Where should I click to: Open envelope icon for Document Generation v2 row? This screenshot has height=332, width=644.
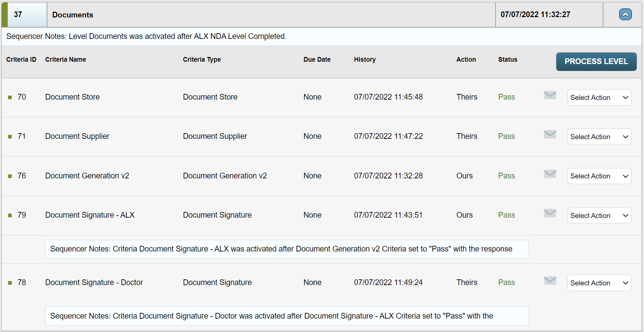[x=550, y=174]
